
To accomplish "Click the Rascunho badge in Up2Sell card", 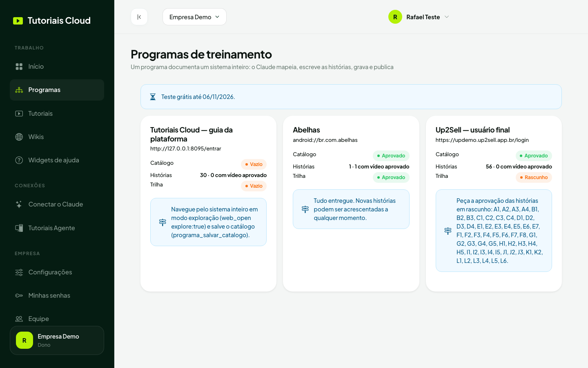I will 534,177.
